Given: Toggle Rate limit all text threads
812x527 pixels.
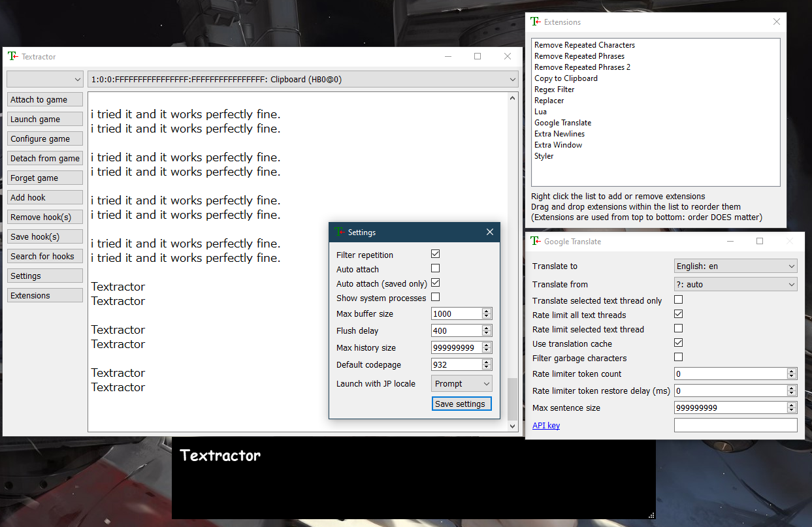Looking at the screenshot, I should click(x=679, y=313).
